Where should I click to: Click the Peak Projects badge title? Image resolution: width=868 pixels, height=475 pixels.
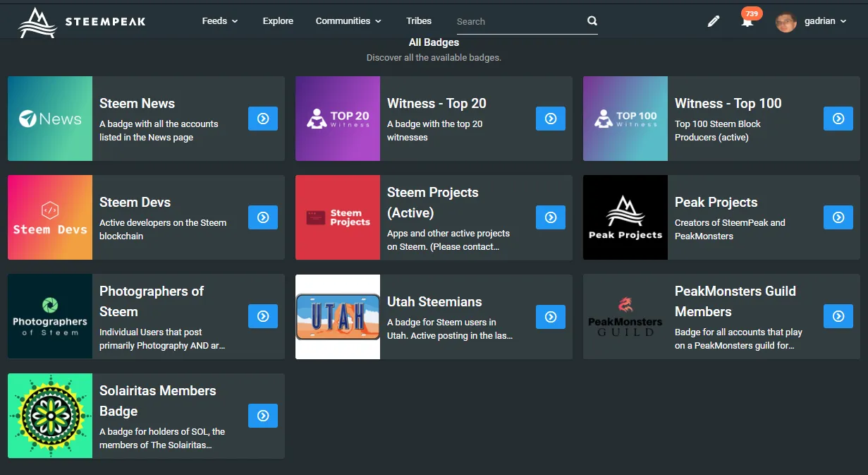716,202
